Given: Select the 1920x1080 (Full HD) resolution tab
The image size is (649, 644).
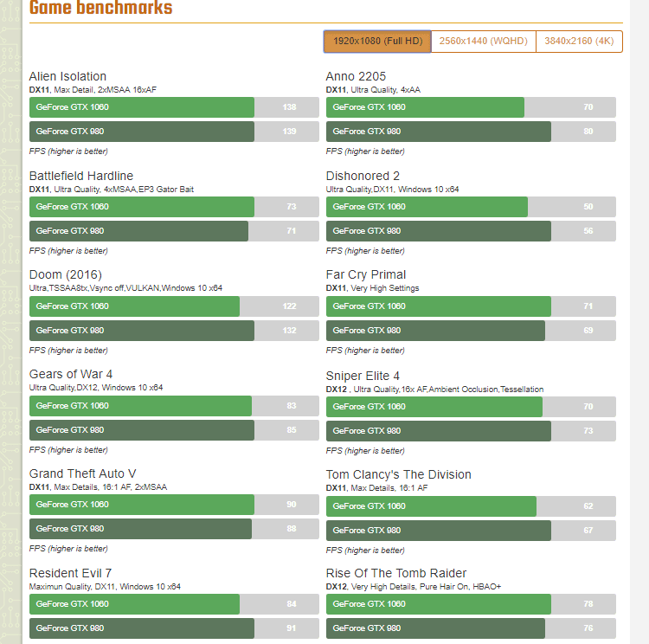Looking at the screenshot, I should [x=377, y=42].
